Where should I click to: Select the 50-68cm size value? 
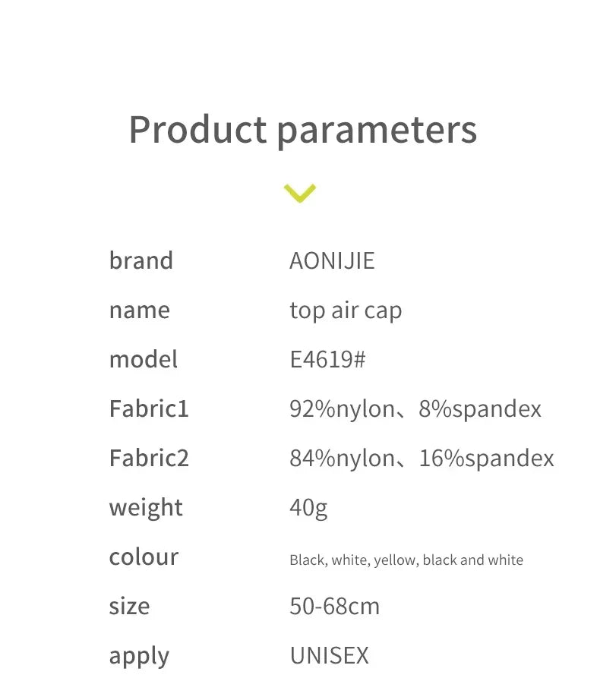click(x=334, y=606)
